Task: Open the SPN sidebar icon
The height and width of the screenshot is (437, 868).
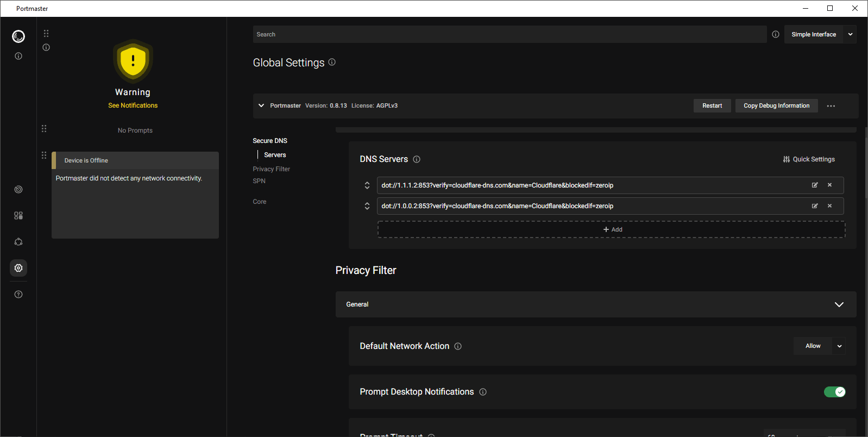Action: (18, 242)
